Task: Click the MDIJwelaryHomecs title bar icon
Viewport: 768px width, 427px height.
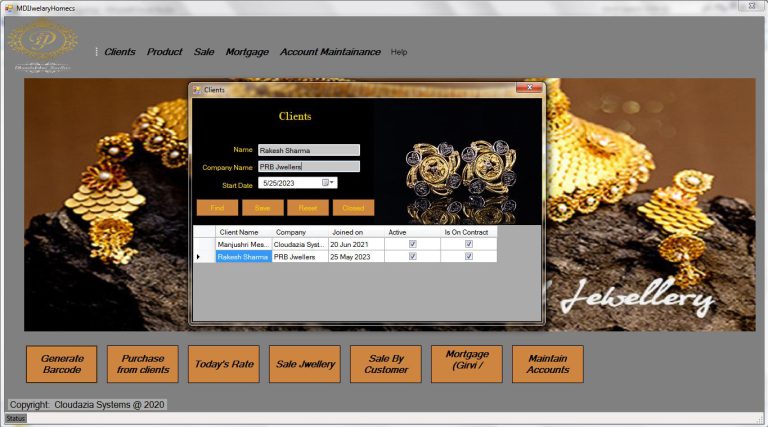Action: (8, 8)
